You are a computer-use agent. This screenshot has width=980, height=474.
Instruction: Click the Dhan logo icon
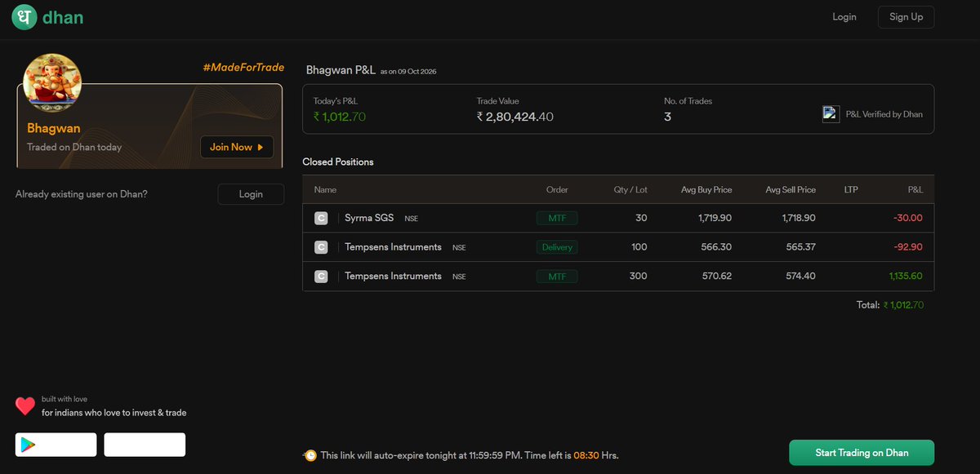click(x=24, y=17)
